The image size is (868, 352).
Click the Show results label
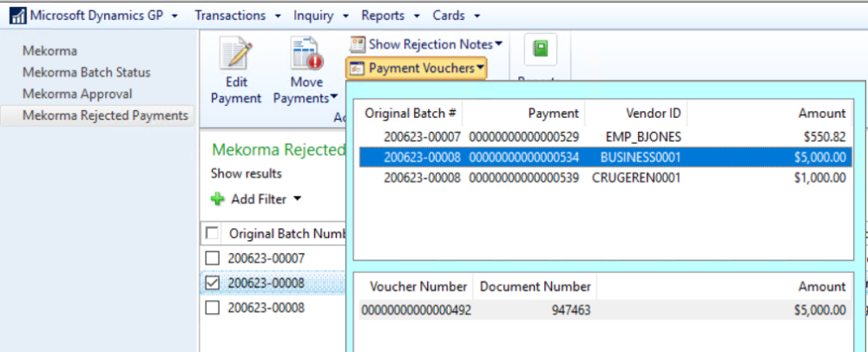click(x=247, y=173)
